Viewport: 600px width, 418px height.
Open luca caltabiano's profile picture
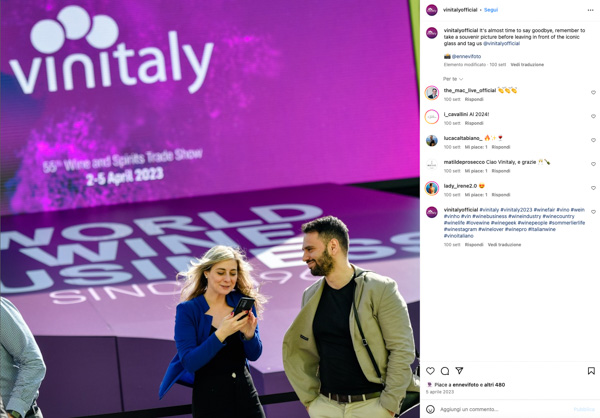[x=432, y=140]
